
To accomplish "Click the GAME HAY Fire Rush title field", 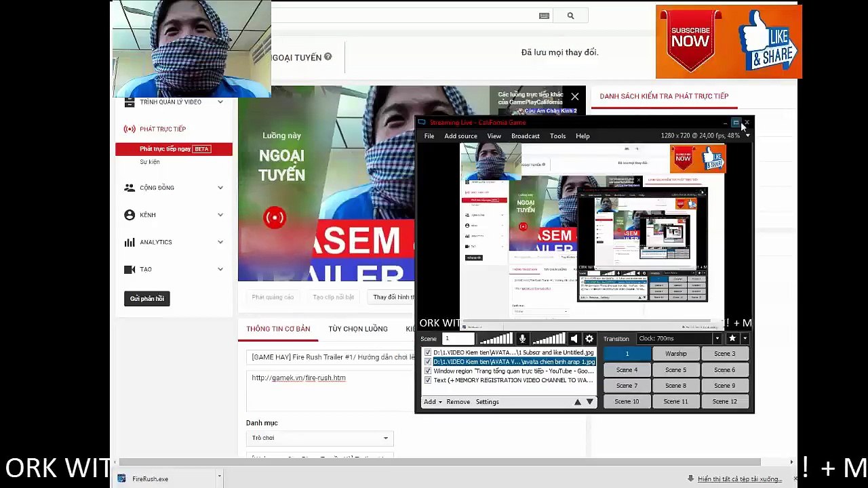I will coord(330,357).
